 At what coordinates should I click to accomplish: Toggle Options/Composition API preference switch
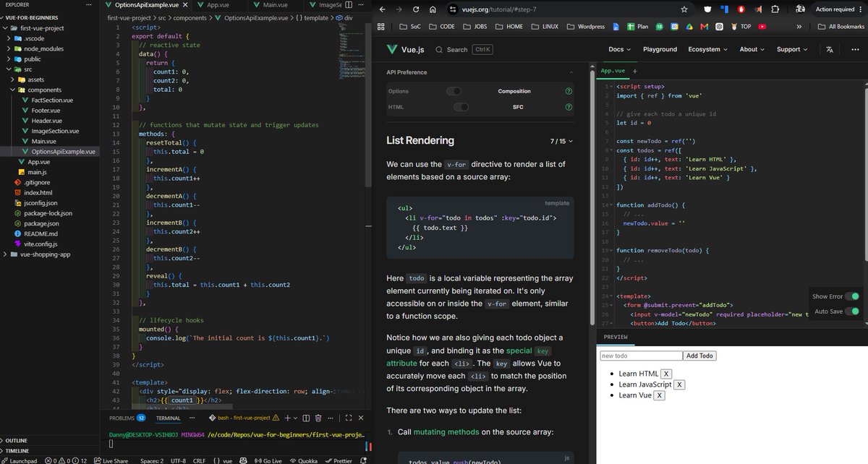point(454,91)
